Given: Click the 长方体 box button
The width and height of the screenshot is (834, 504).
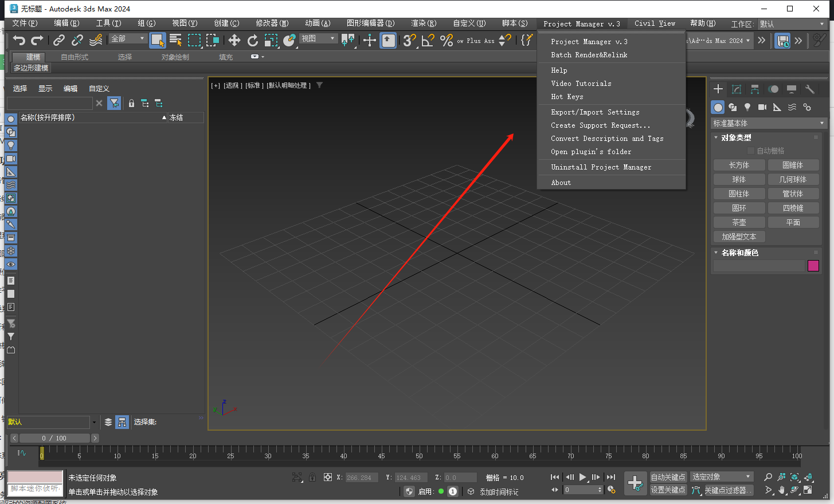Looking at the screenshot, I should [739, 165].
